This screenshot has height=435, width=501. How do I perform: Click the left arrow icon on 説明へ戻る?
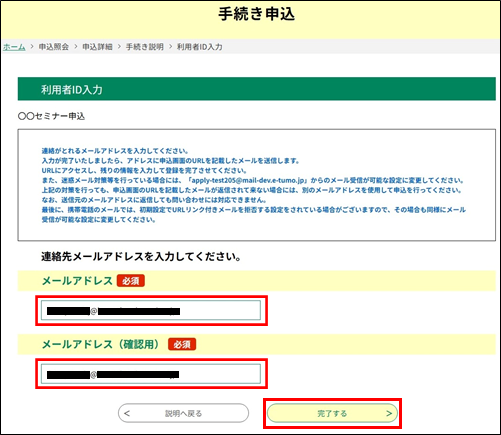click(x=127, y=414)
